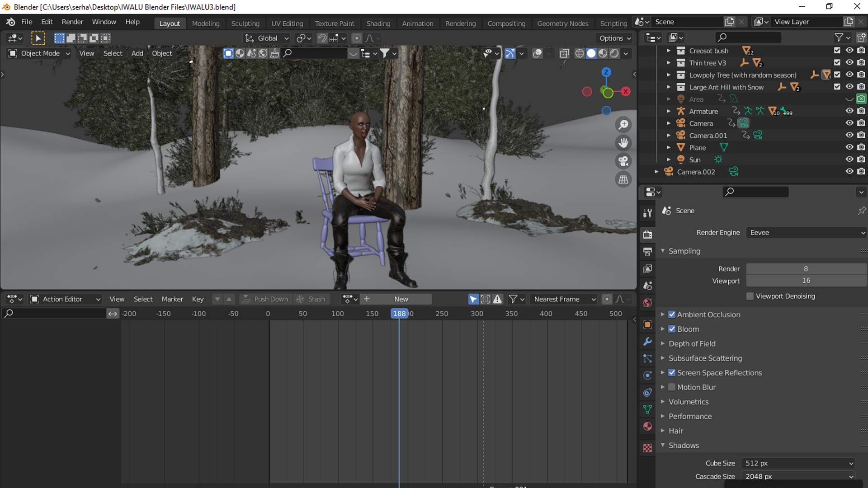Open the Object Data properties tab
The width and height of the screenshot is (868, 488).
coord(647,409)
